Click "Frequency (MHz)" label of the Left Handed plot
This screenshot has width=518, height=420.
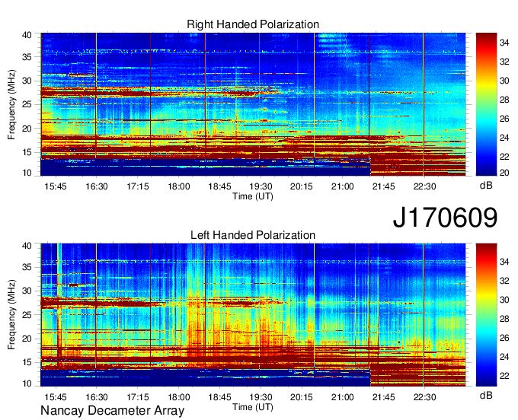coord(11,315)
